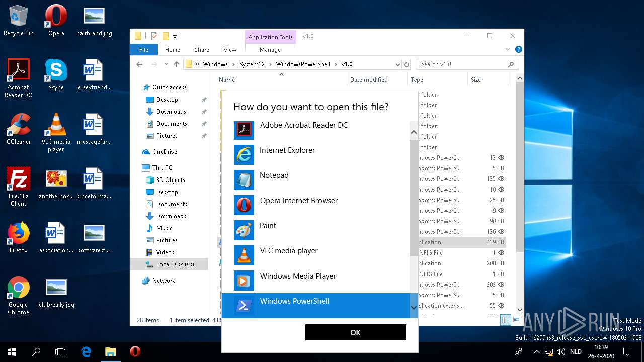
Task: Go back with the Explorer back arrow
Action: point(139,64)
